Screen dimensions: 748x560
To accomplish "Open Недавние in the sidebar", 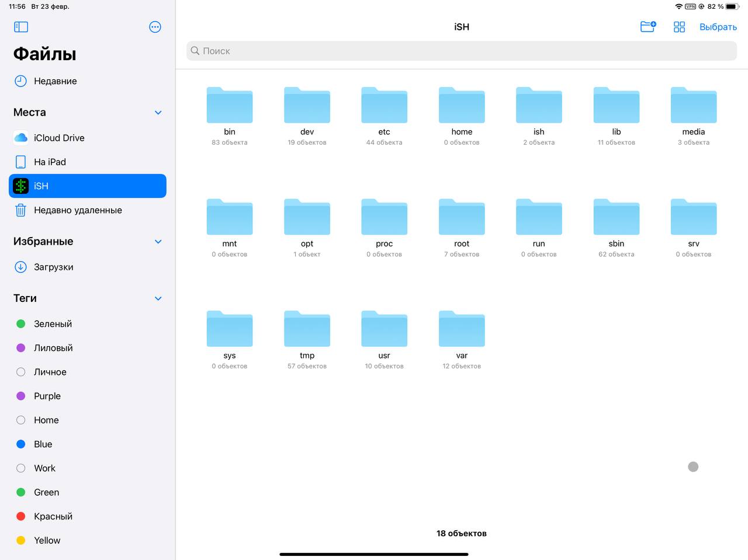I will click(88, 81).
